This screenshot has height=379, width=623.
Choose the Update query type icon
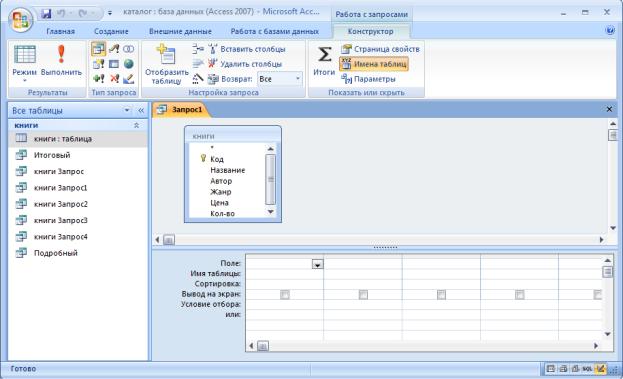114,49
